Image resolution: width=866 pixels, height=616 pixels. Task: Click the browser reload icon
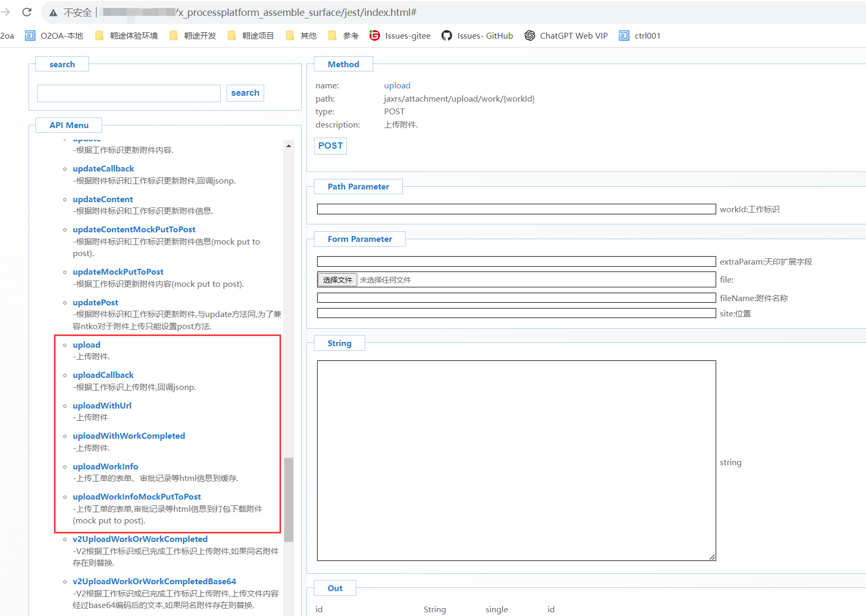pos(27,12)
